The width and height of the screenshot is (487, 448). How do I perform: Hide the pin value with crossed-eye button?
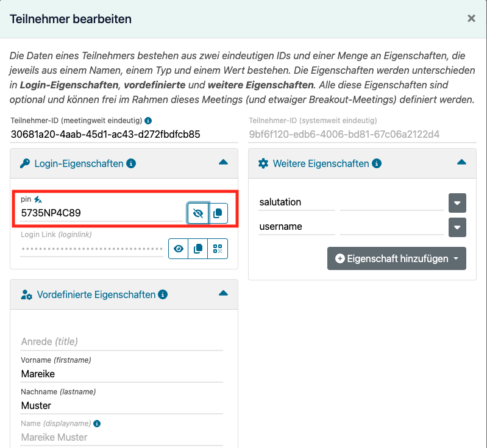[x=198, y=213]
